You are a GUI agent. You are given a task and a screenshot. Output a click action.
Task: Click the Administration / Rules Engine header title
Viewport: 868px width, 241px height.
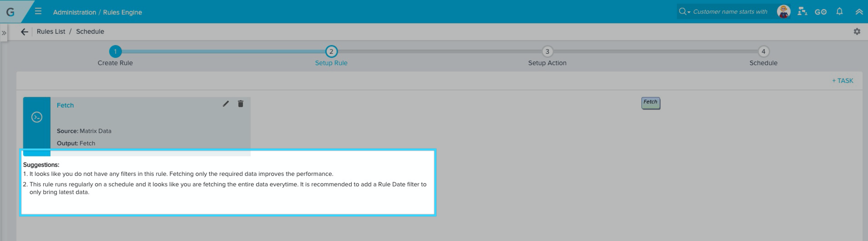click(97, 12)
